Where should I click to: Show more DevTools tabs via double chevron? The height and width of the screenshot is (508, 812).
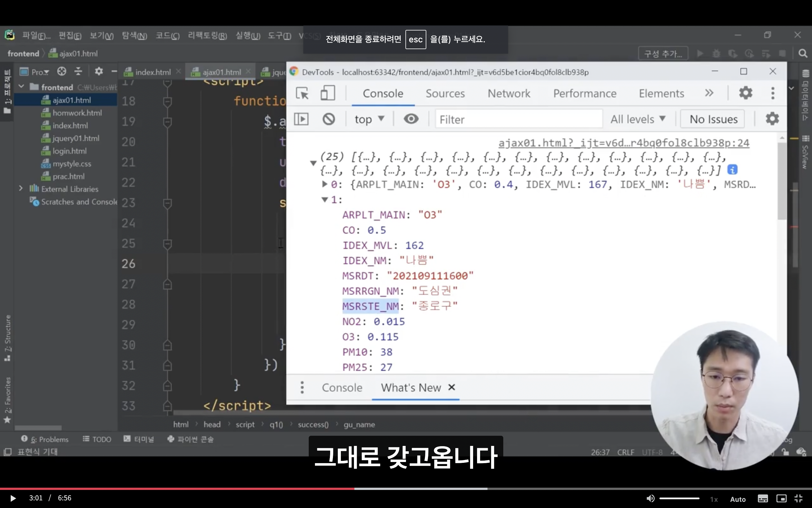pos(709,93)
